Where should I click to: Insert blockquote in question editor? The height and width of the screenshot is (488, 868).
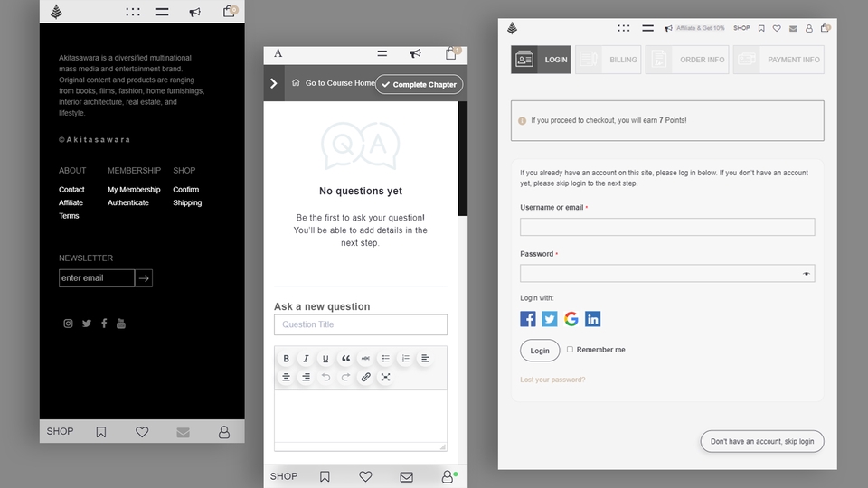pos(345,359)
